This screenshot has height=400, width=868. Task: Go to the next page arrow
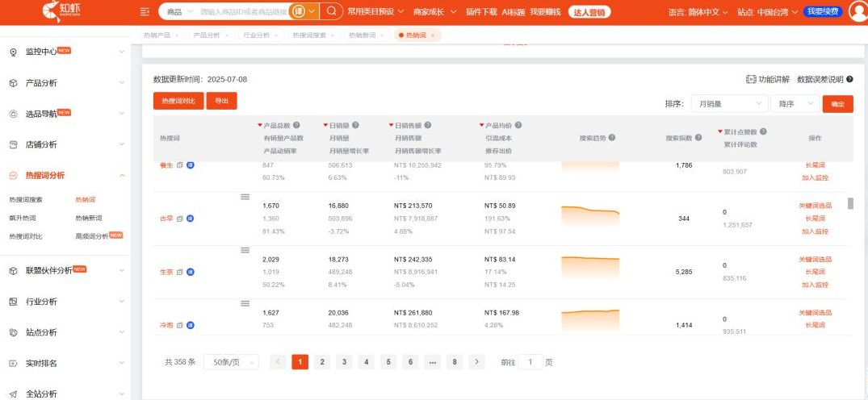click(x=476, y=362)
